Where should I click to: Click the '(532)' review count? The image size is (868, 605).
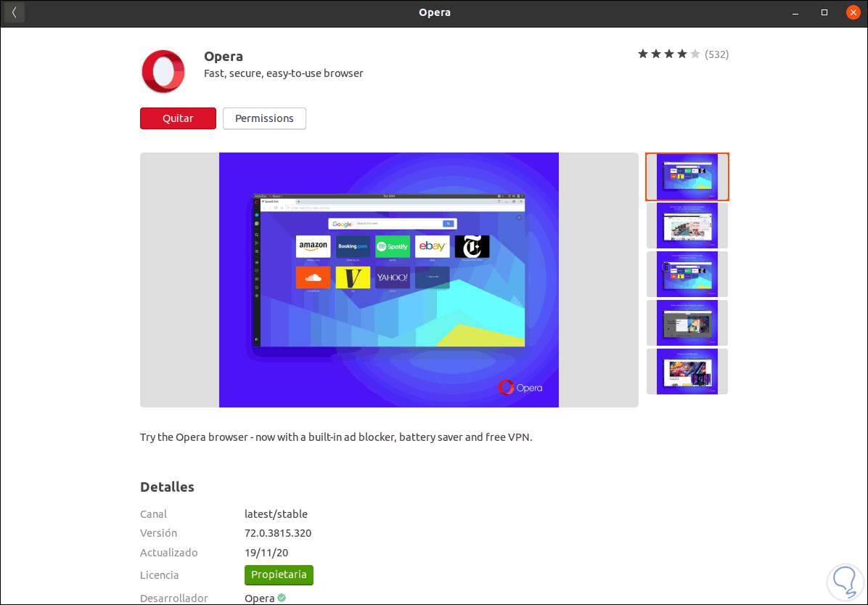click(717, 54)
